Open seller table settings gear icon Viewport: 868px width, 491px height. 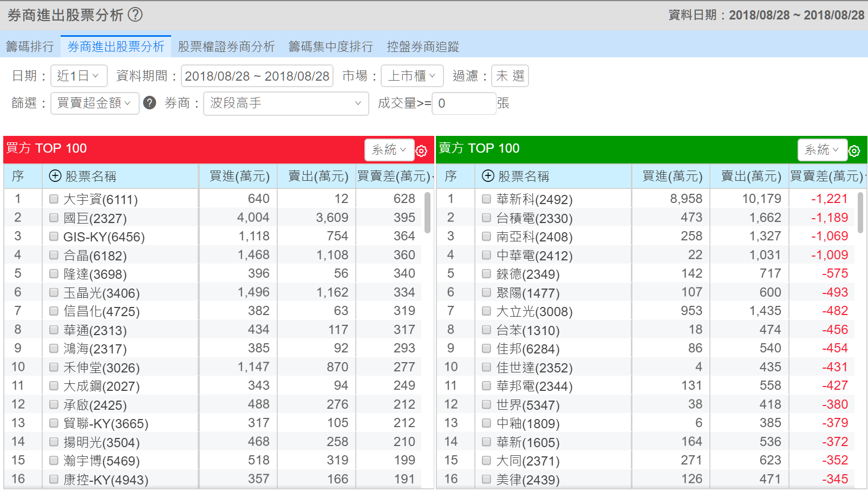point(854,151)
